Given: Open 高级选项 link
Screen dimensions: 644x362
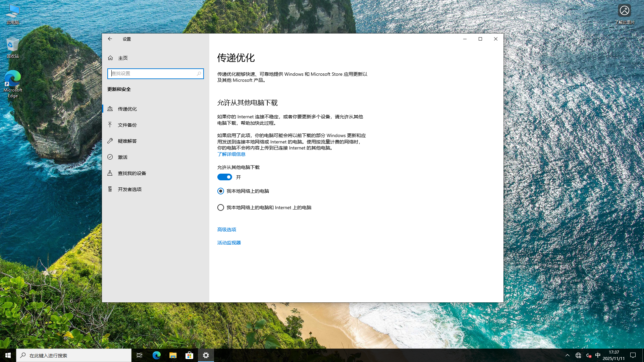Looking at the screenshot, I should coord(226,229).
